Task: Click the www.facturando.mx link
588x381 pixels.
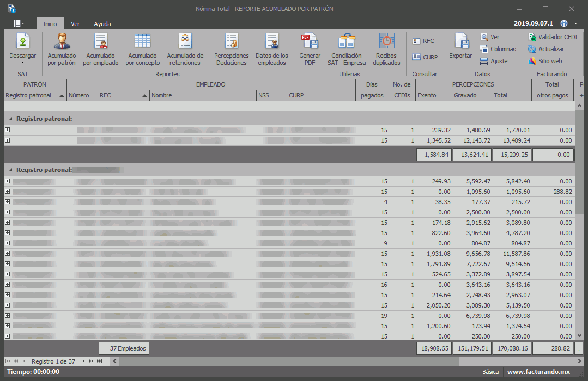Action: (538, 372)
